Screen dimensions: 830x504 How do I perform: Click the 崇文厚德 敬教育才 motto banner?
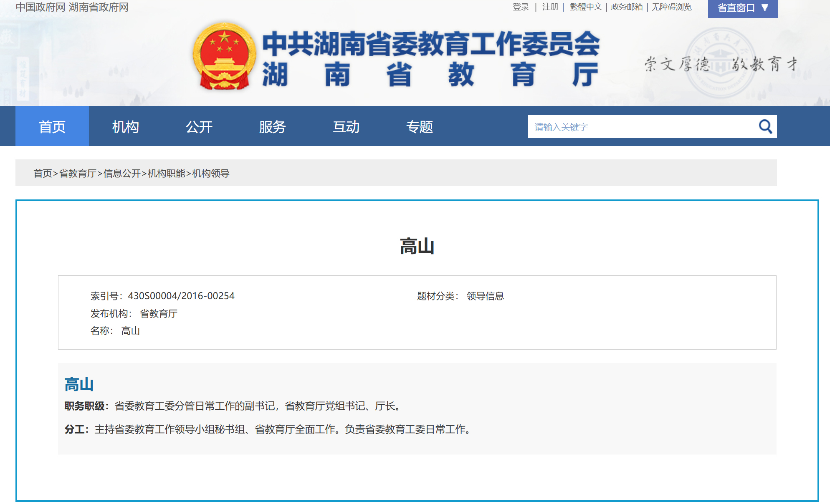[x=720, y=64]
